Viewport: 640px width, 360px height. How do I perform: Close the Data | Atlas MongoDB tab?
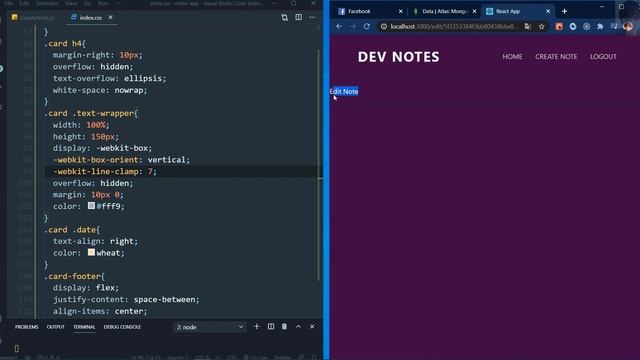tap(474, 11)
